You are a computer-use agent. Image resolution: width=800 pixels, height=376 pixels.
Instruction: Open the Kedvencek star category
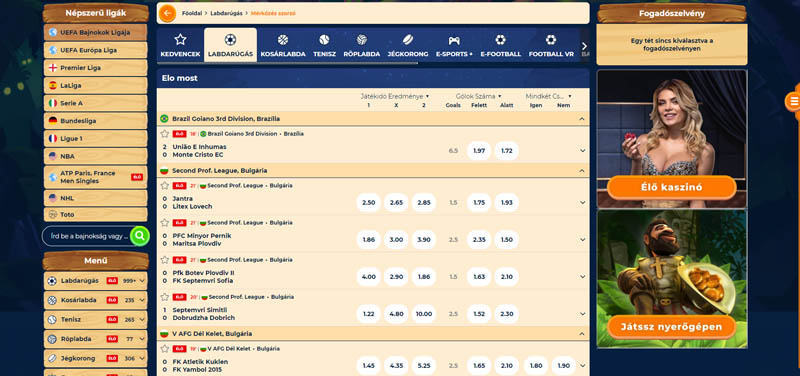pyautogui.click(x=180, y=45)
